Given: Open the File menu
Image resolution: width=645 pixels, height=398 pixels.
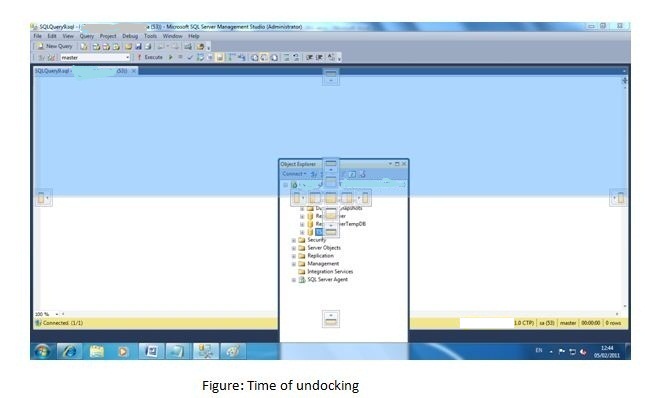Looking at the screenshot, I should pyautogui.click(x=37, y=36).
